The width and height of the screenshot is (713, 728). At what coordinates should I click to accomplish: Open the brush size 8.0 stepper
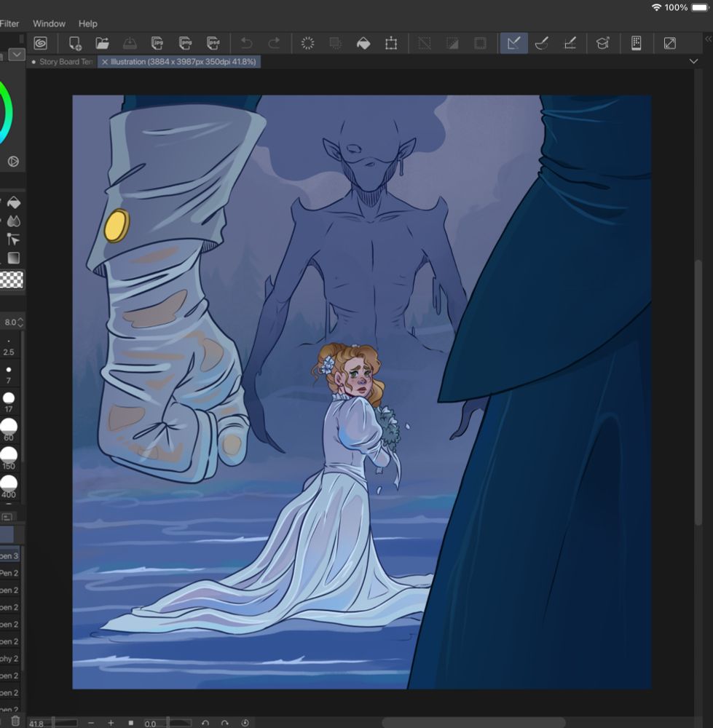(20, 323)
